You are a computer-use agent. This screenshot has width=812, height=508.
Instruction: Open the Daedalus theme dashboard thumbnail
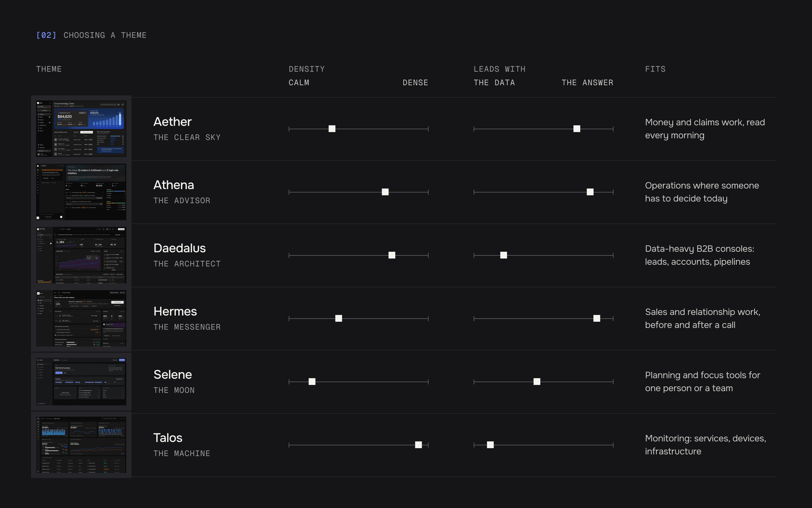pyautogui.click(x=81, y=255)
